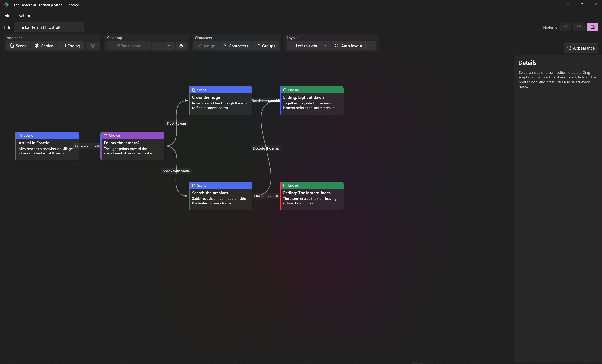
Task: Select the Arrival in Frostfall scene node
Action: tap(47, 146)
